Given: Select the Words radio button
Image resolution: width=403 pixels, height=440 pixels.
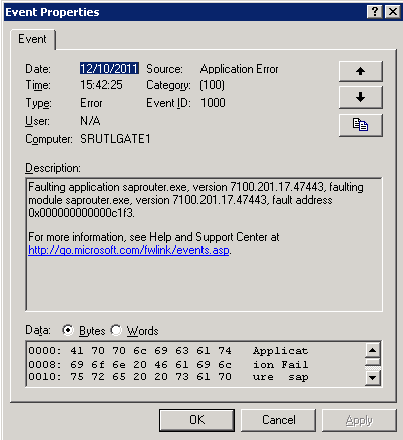Looking at the screenshot, I should coord(116,330).
